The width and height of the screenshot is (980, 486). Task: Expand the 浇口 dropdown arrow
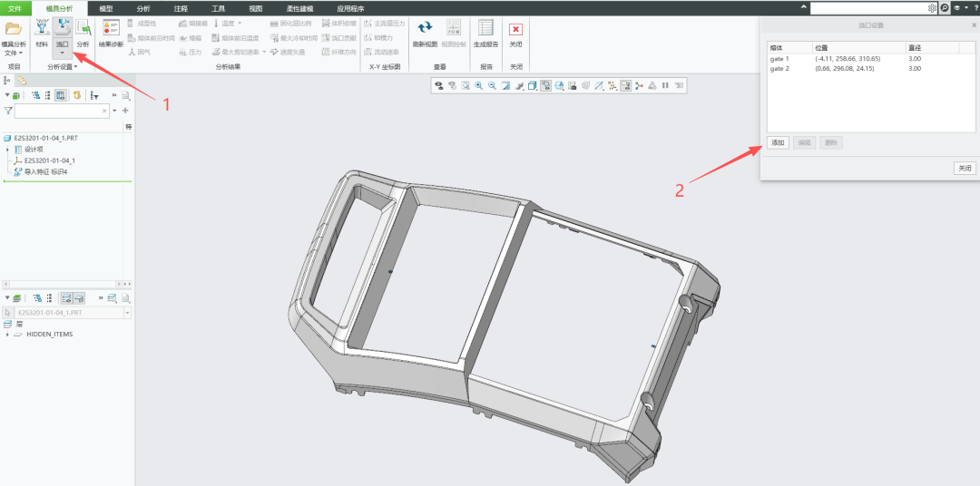[62, 53]
